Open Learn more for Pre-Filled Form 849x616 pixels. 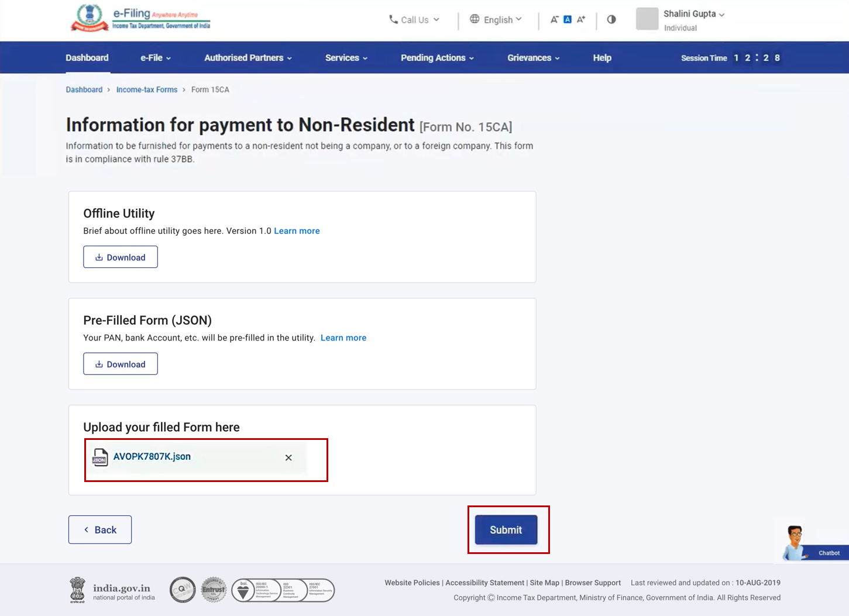[343, 338]
